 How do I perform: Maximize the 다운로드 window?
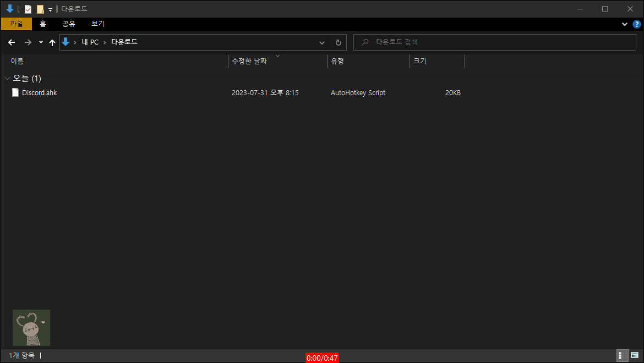pos(604,9)
